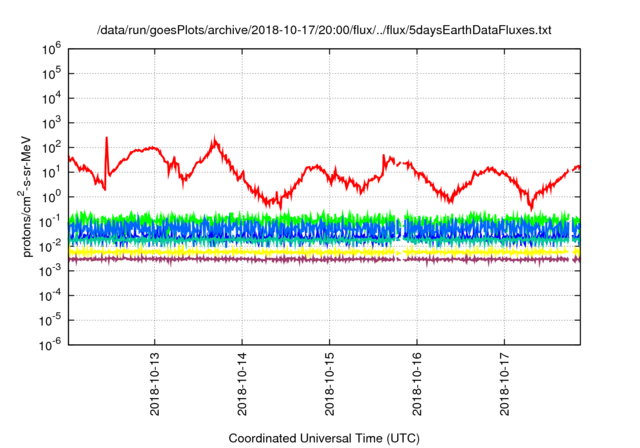This screenshot has width=640, height=448.
Task: Select the 10^3 y-axis label
Action: click(x=51, y=124)
